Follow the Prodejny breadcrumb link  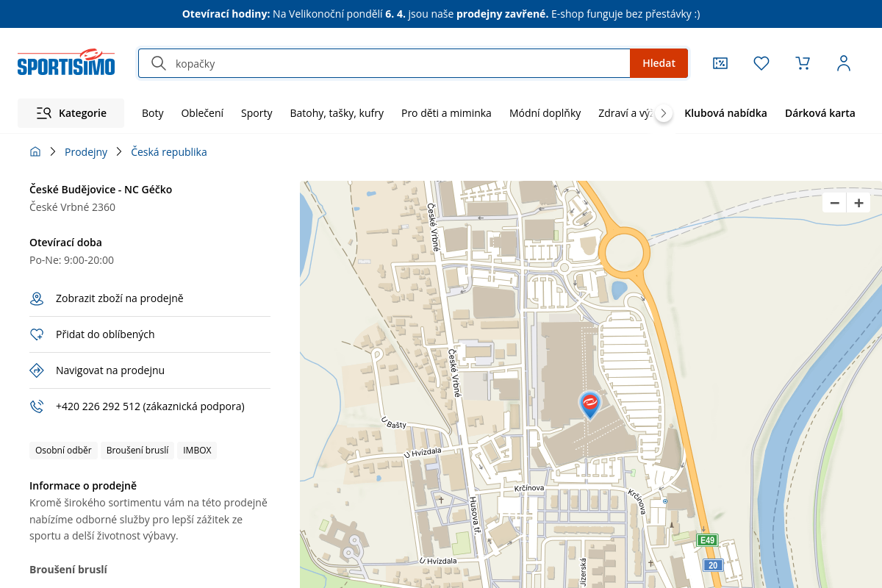tap(86, 152)
